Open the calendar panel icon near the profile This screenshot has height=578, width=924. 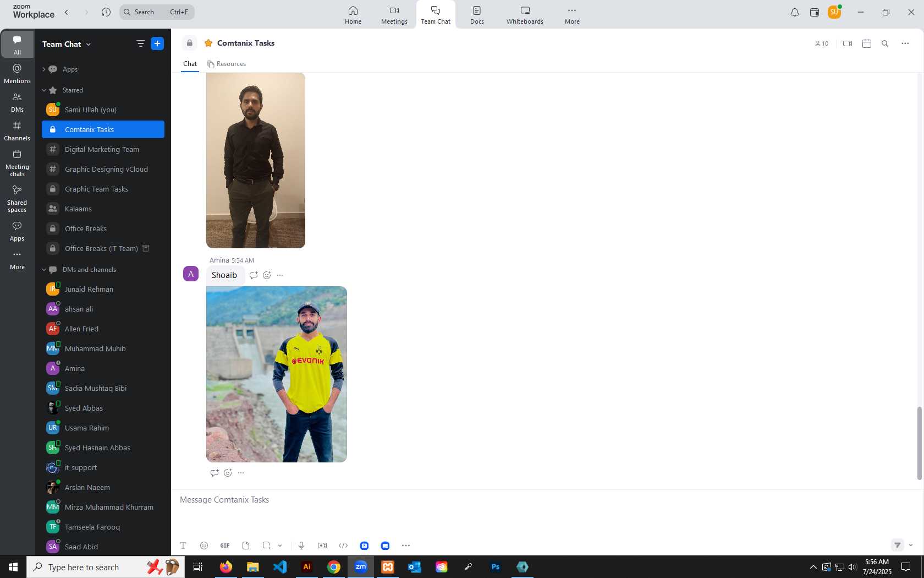[x=815, y=12]
